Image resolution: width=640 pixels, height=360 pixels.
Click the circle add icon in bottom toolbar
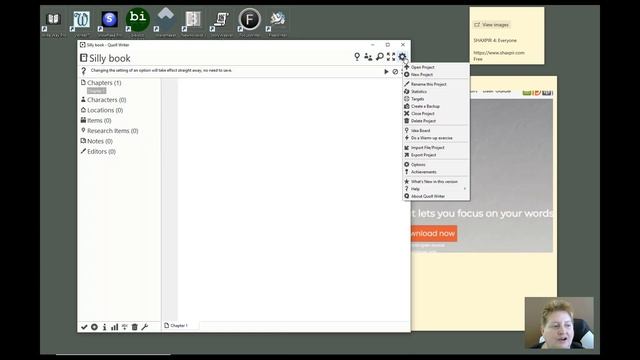pyautogui.click(x=94, y=327)
